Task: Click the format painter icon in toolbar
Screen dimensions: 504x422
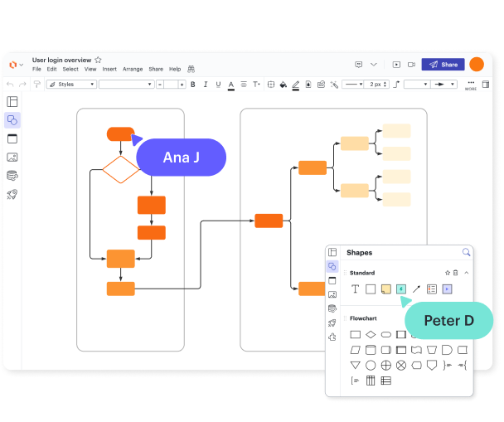Action: (x=36, y=85)
